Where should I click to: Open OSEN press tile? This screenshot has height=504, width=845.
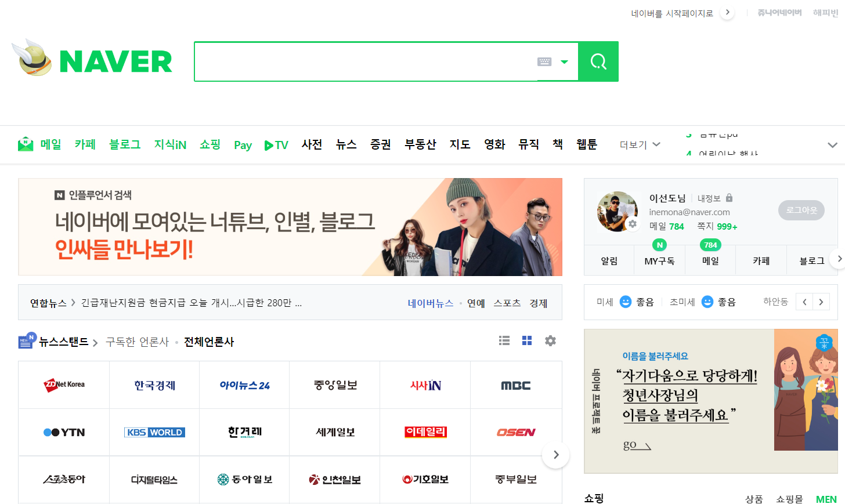[516, 432]
